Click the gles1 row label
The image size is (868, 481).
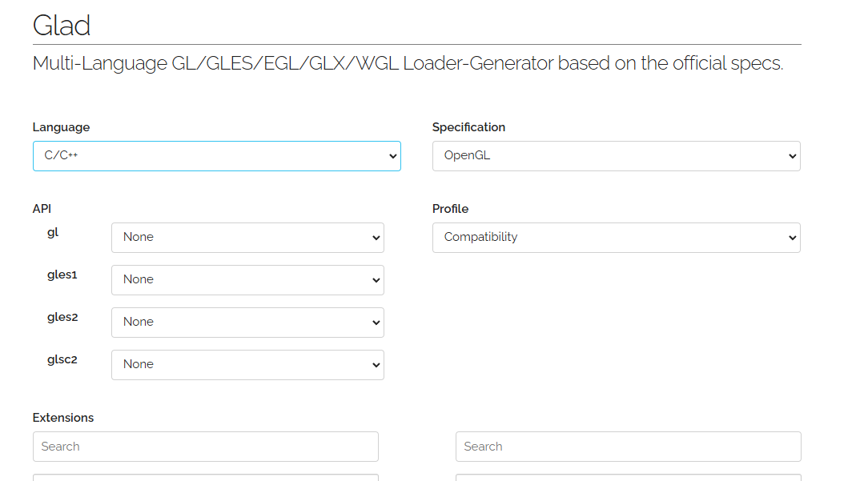pyautogui.click(x=62, y=275)
